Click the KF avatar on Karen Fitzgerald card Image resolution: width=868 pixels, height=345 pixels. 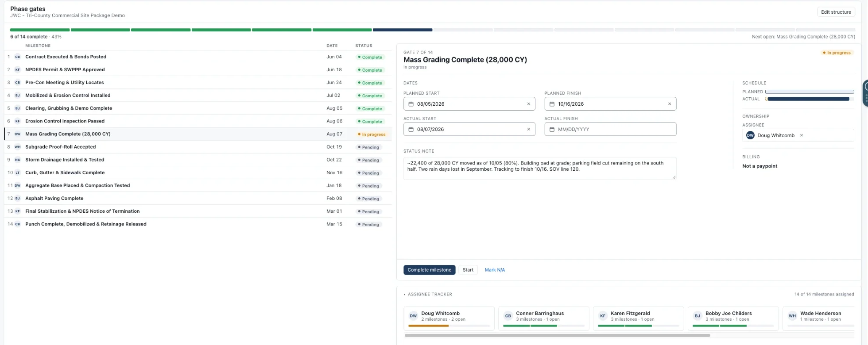(x=603, y=316)
